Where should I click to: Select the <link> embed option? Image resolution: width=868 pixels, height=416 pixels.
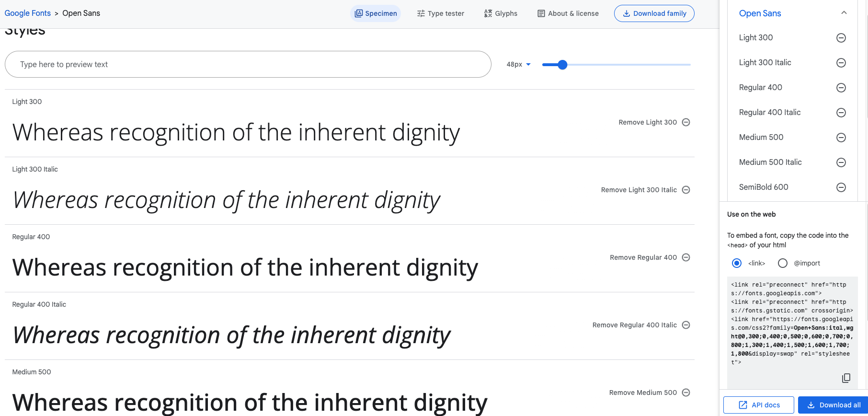737,263
